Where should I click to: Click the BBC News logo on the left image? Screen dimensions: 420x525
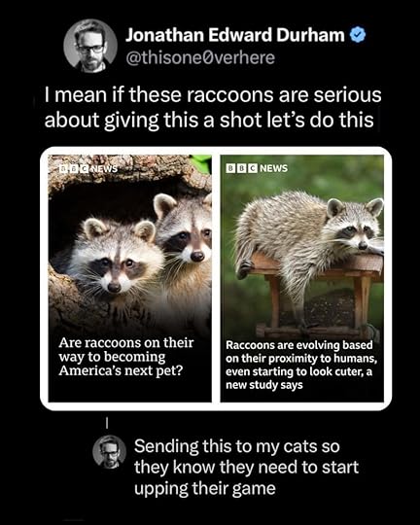click(88, 169)
